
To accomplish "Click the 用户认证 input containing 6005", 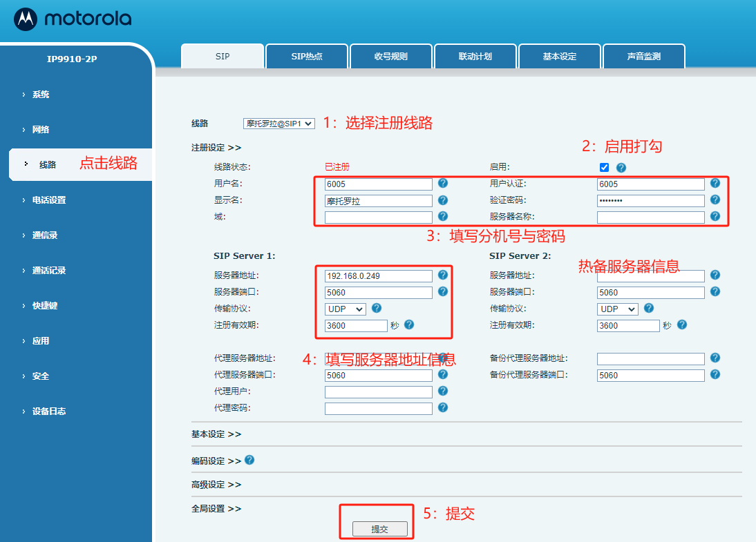I will [651, 184].
